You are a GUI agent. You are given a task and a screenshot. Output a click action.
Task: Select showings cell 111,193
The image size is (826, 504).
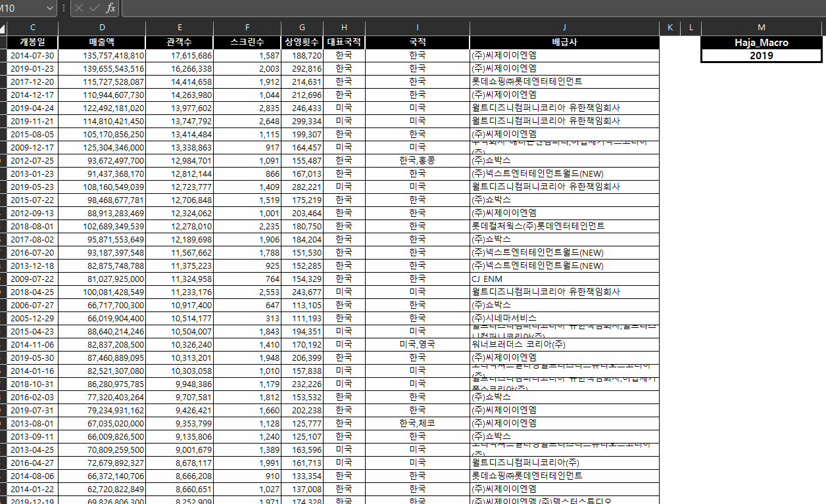303,318
